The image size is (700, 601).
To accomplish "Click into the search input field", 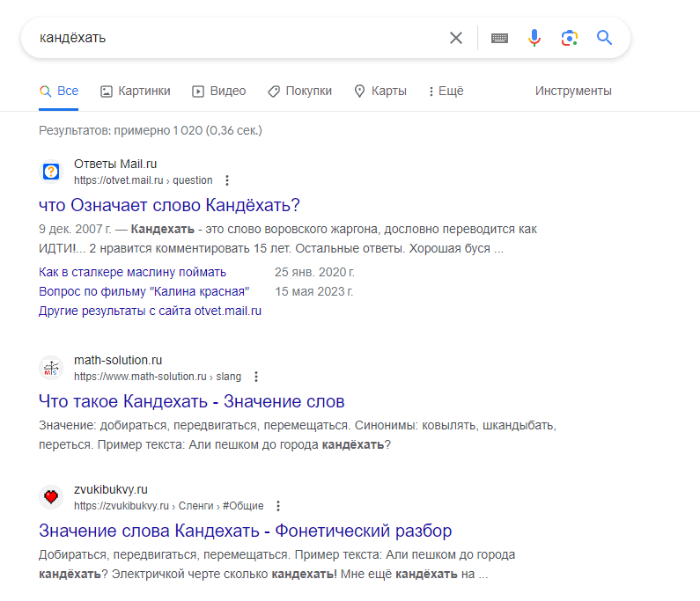I will tap(238, 38).
